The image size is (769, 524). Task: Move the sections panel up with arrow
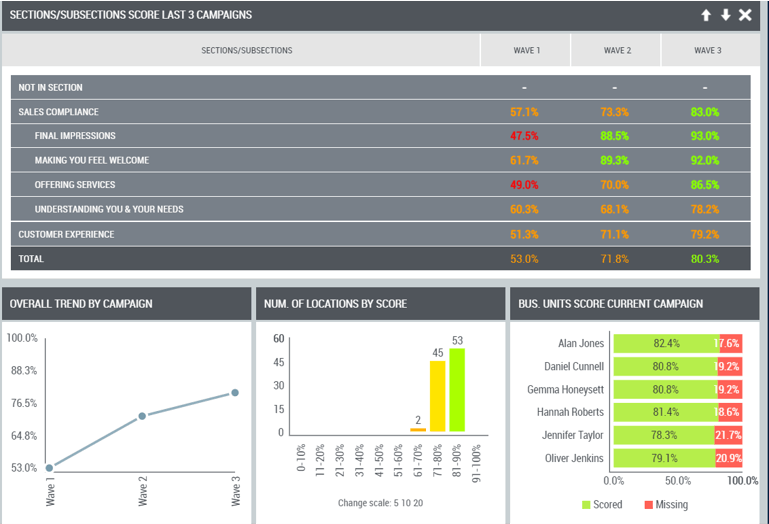tap(706, 15)
